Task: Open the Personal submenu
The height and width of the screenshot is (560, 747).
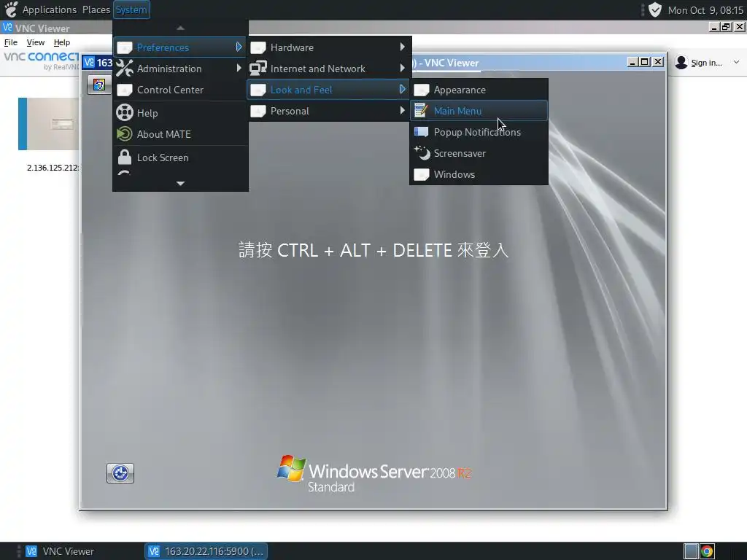Action: tap(329, 111)
